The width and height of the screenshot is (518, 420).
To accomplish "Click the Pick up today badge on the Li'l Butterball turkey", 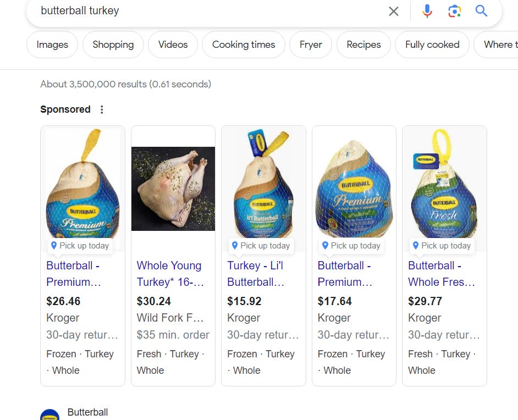I will (x=261, y=246).
